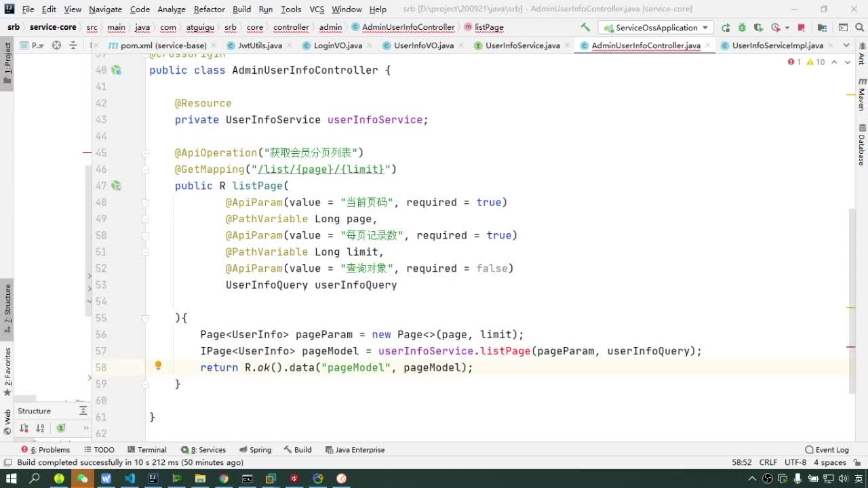This screenshot has height=488, width=868.
Task: Show hidden editor tabs dropdown arrow
Action: (x=846, y=45)
